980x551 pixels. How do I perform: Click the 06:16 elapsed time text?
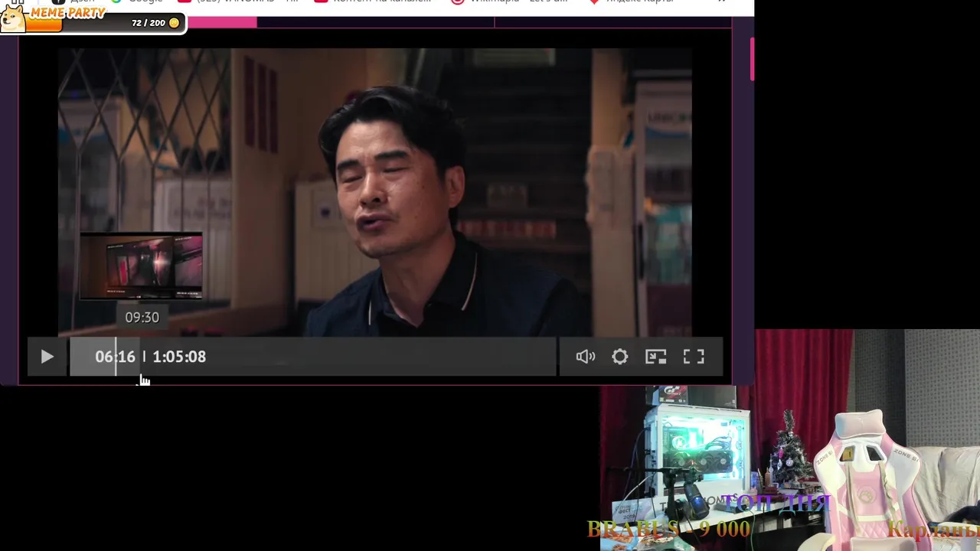pos(115,357)
